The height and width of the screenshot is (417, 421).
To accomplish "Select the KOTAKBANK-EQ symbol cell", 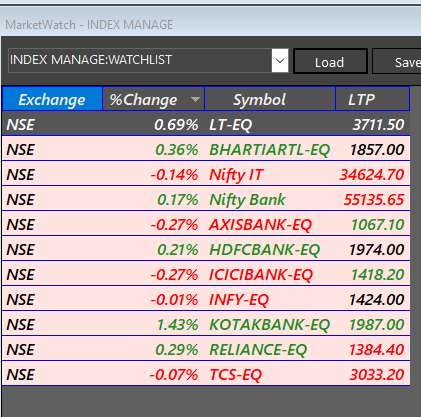I will pyautogui.click(x=269, y=324).
